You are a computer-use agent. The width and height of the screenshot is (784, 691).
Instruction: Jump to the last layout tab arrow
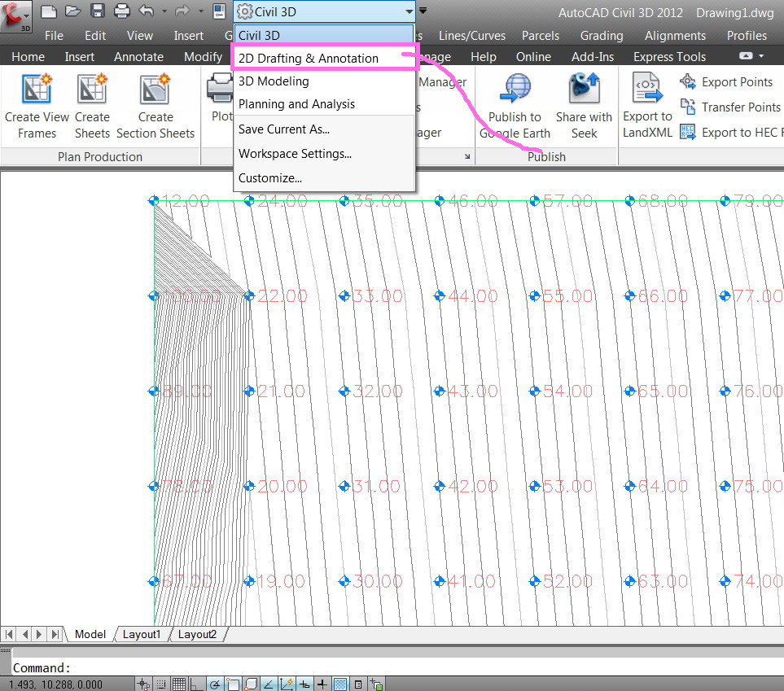tap(55, 635)
